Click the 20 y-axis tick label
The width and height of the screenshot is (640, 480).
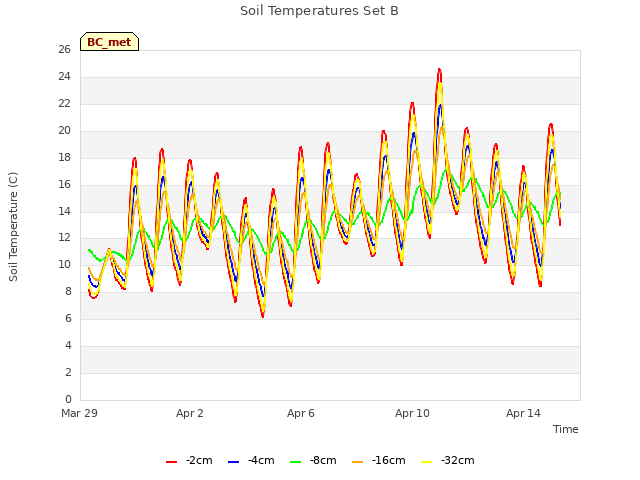pyautogui.click(x=64, y=130)
